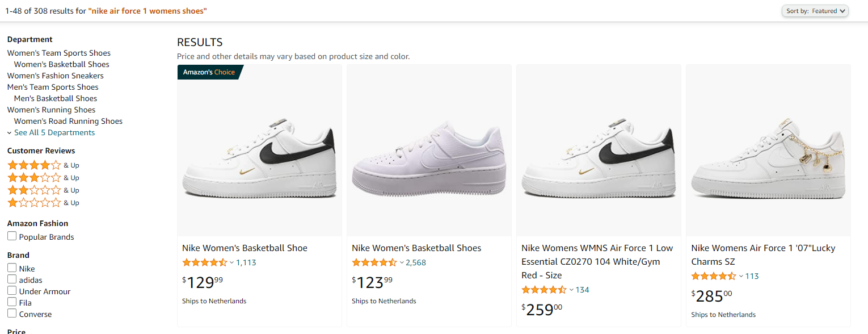Click the Amazon's Choice badge

[x=209, y=72]
